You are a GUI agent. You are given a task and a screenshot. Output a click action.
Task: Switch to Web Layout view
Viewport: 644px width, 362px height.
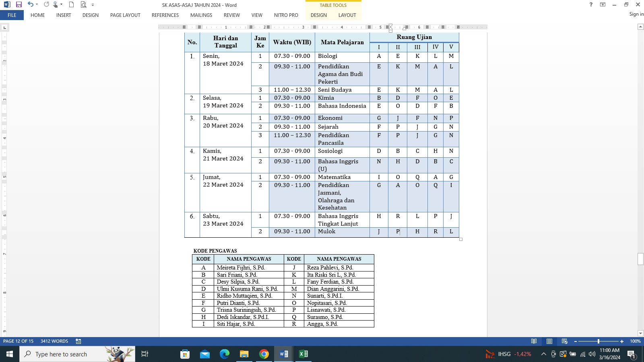point(564,341)
